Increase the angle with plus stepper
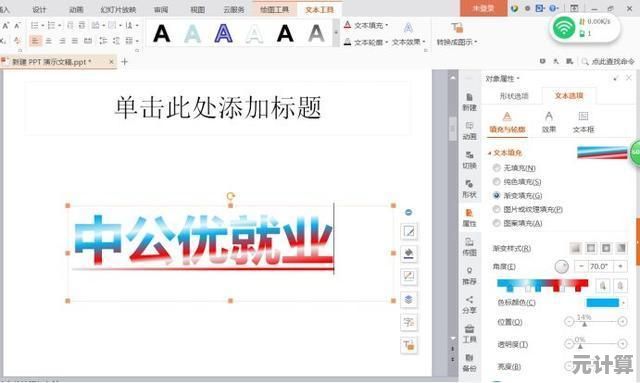This screenshot has width=640, height=383. [620, 267]
